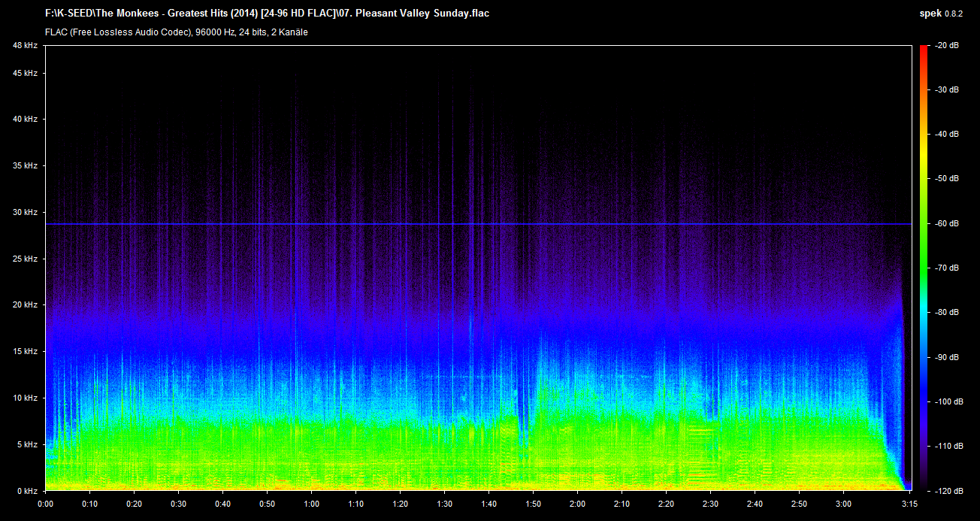Click the 0:10 time axis label
980x521 pixels.
(89, 504)
